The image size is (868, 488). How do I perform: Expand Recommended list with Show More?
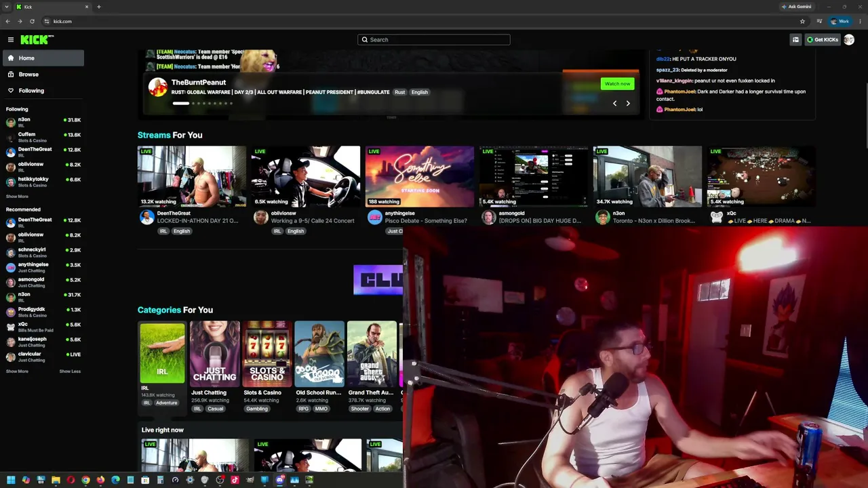(17, 371)
